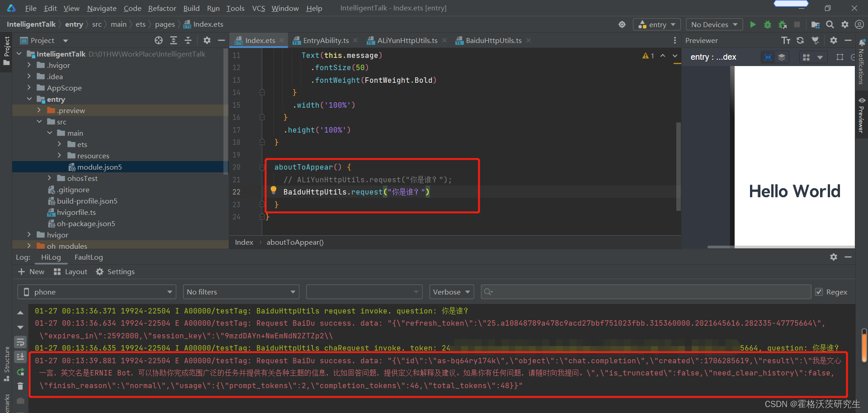Expand the ohosTest folder
The image size is (868, 413).
49,178
